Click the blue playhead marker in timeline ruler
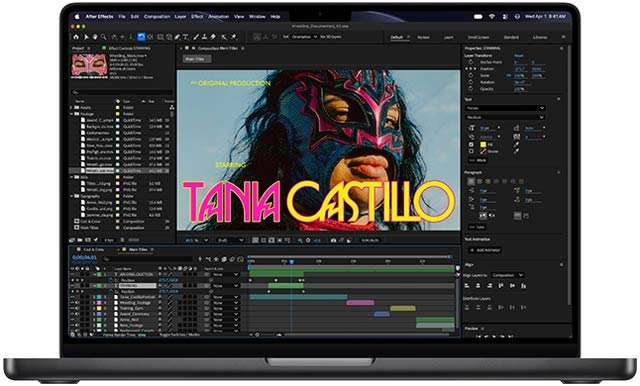This screenshot has height=386, width=640. click(x=291, y=262)
